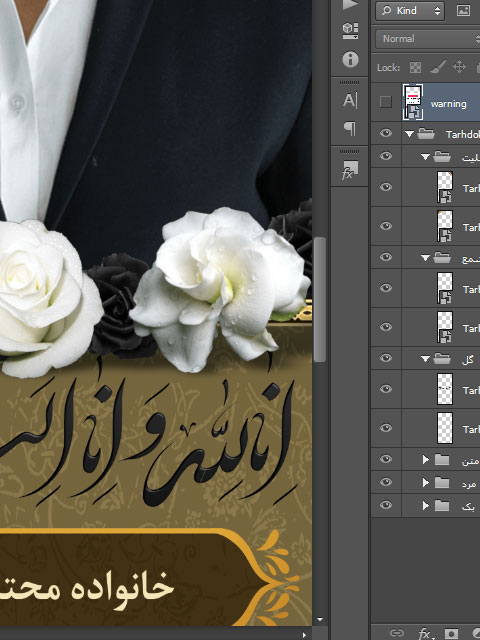The width and height of the screenshot is (480, 640).
Task: Collapse the Tarhdol group
Action: [x=409, y=133]
